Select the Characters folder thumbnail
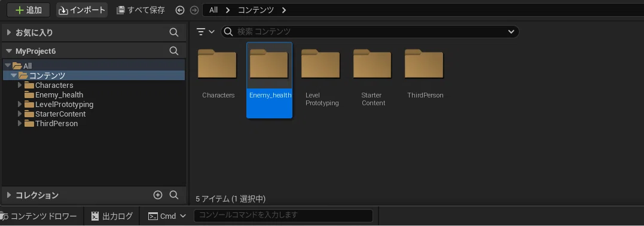This screenshot has height=226, width=644. coord(217,65)
